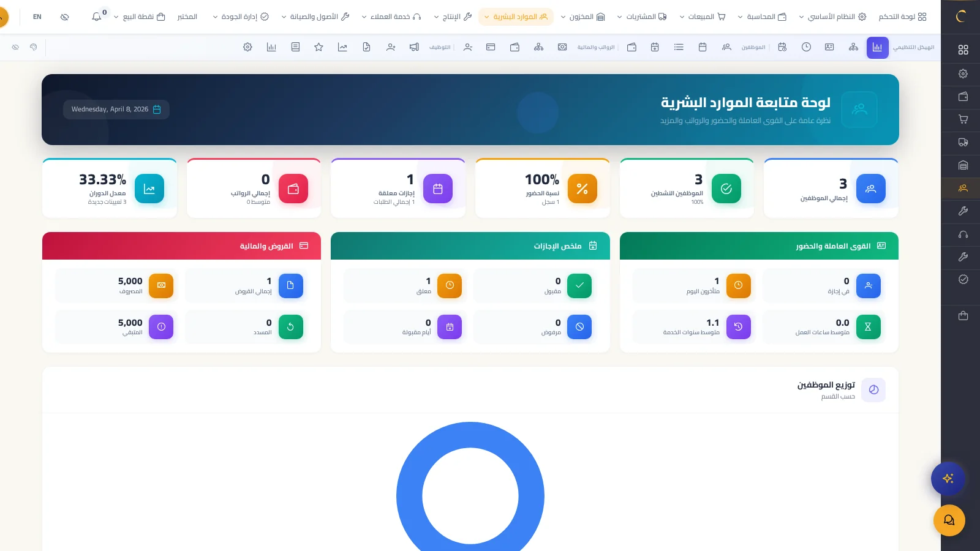Open the headset support icon in the sidebar
This screenshot has width=980, height=551.
(x=963, y=234)
